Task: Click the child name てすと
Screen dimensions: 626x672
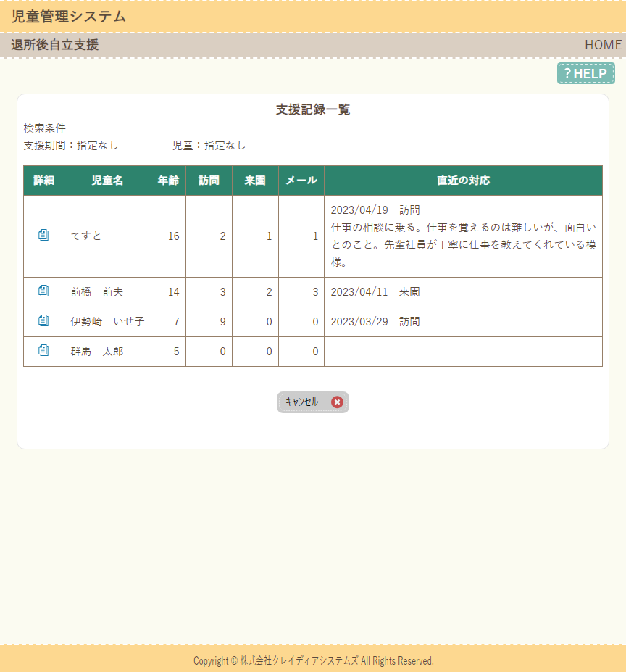Action: pyautogui.click(x=86, y=236)
